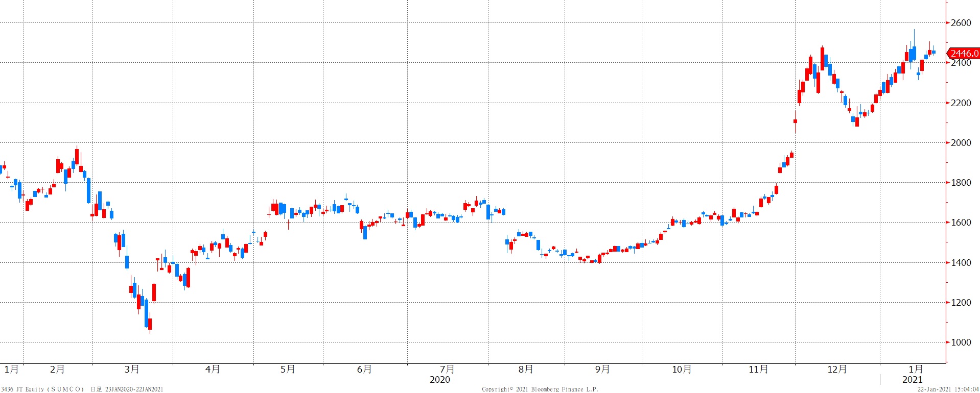Click the 9月 month label
Screen dimensions: 980x393
coord(602,369)
